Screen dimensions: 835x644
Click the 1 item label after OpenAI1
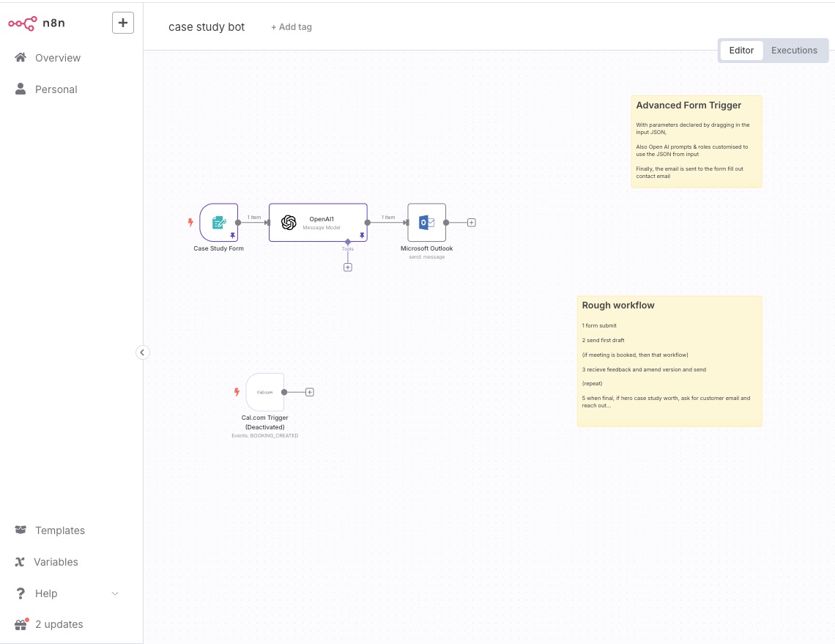coord(388,218)
